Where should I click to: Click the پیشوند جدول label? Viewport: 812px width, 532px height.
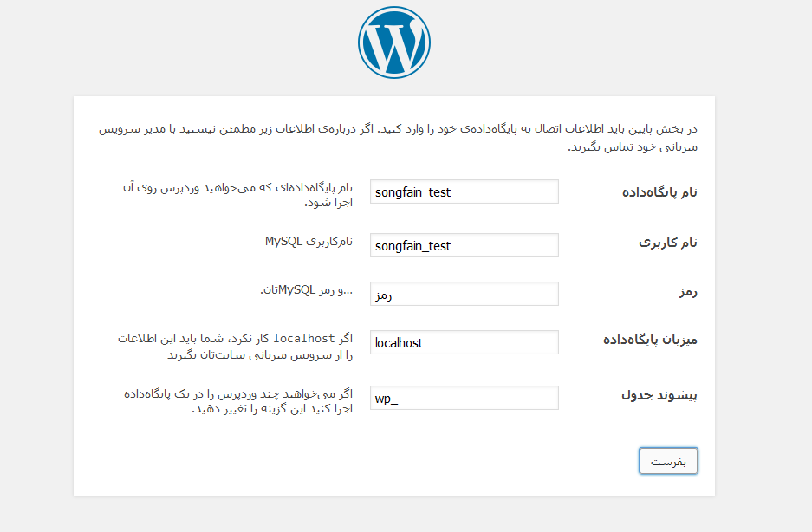click(659, 395)
